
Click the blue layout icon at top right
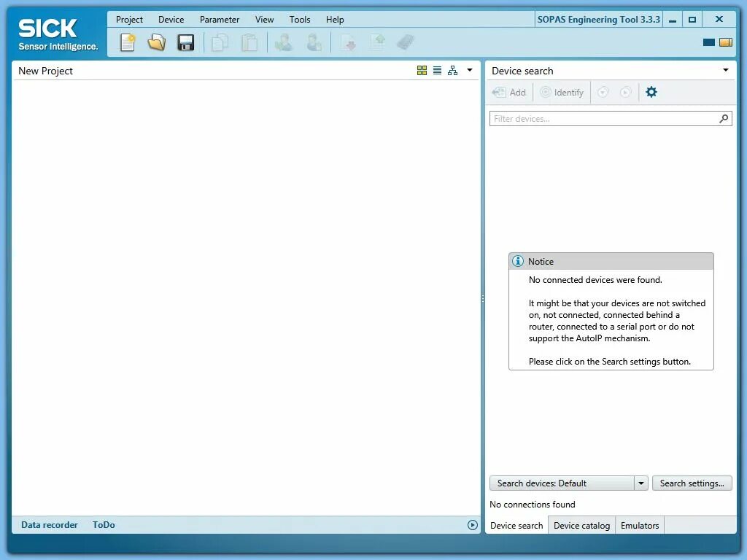click(709, 42)
